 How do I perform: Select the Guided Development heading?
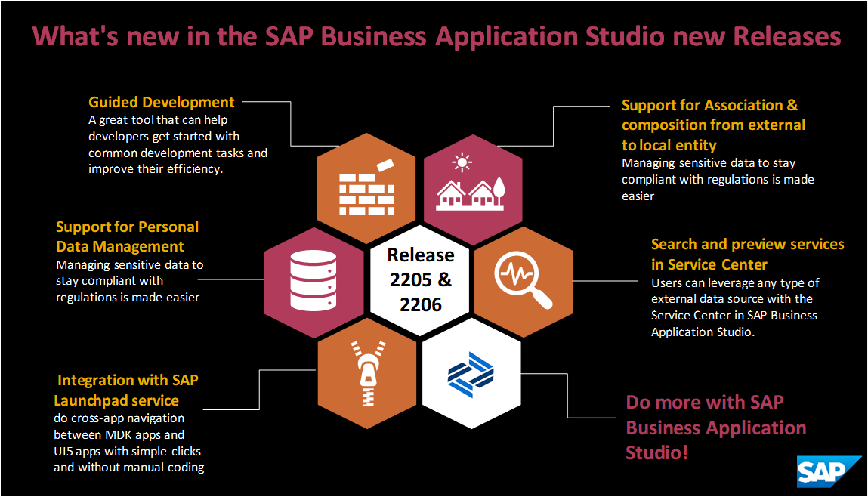[x=162, y=103]
